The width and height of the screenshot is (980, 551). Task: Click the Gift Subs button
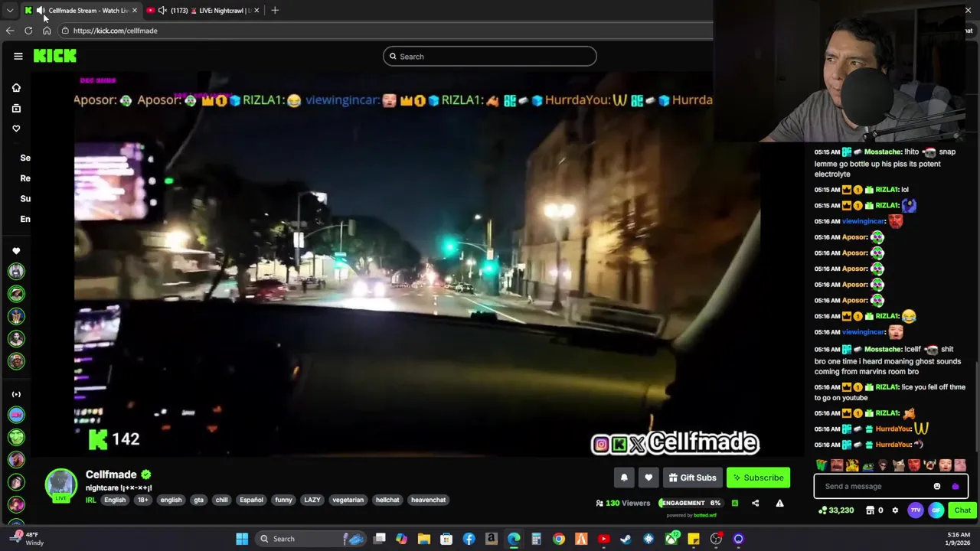point(692,478)
